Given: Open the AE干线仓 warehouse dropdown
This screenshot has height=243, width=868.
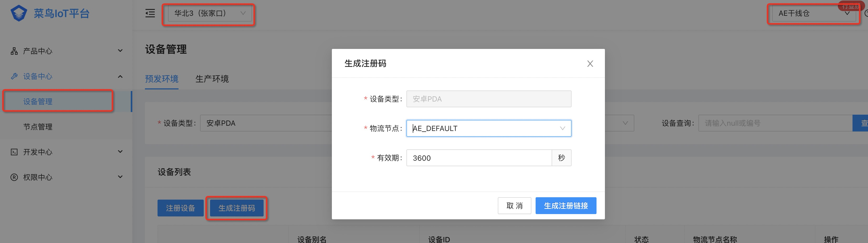Looking at the screenshot, I should (814, 13).
